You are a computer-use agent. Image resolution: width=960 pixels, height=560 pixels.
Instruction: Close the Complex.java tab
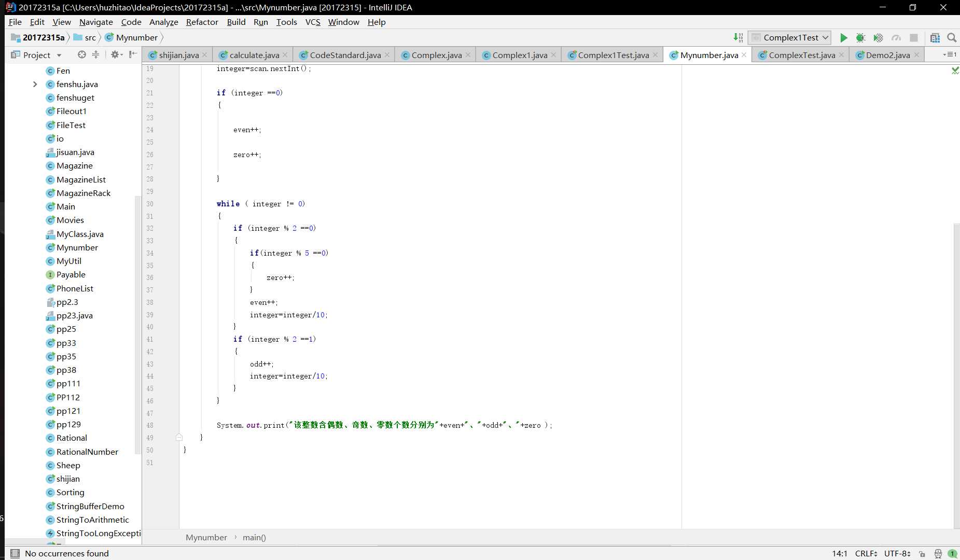468,55
